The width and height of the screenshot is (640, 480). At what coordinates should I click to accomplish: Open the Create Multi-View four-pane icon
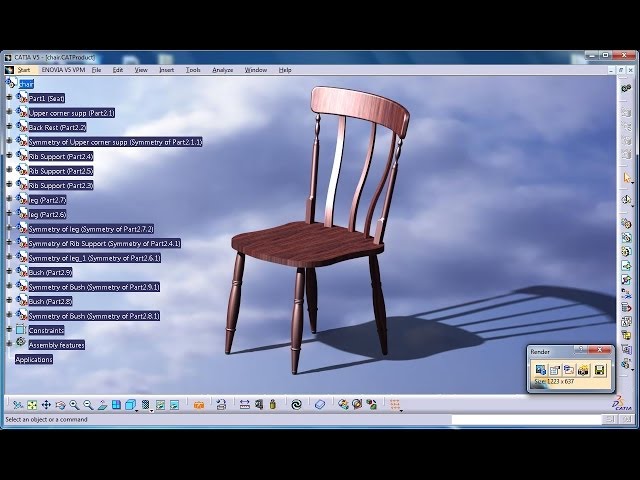(116, 405)
